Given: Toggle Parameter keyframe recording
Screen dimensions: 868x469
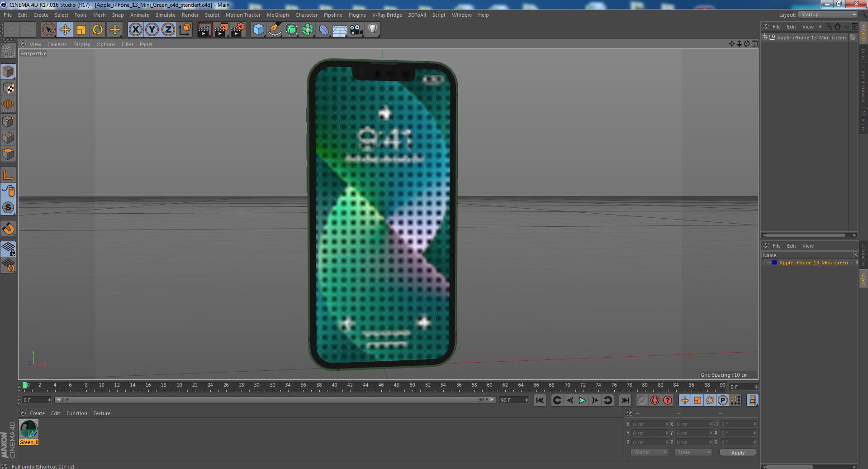Looking at the screenshot, I should tap(723, 400).
